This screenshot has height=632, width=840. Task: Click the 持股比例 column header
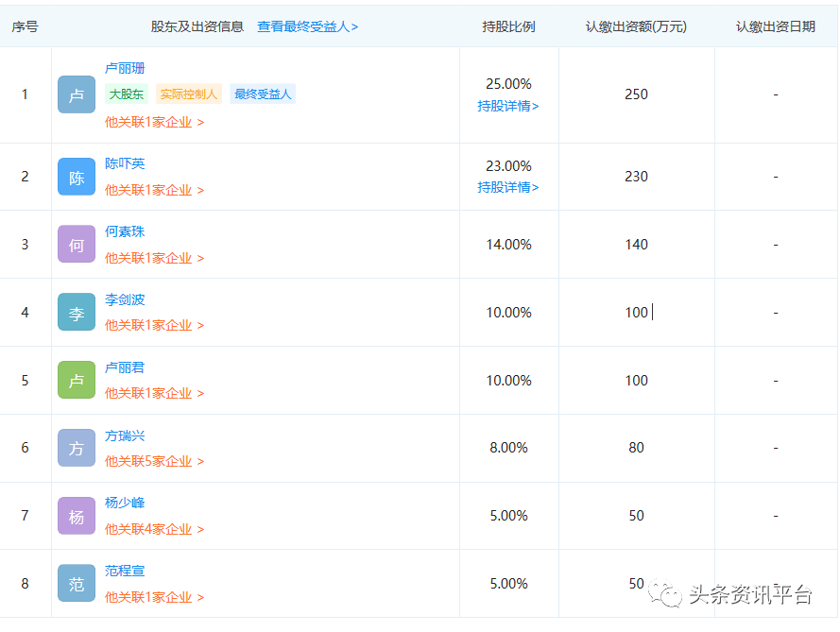pos(508,26)
